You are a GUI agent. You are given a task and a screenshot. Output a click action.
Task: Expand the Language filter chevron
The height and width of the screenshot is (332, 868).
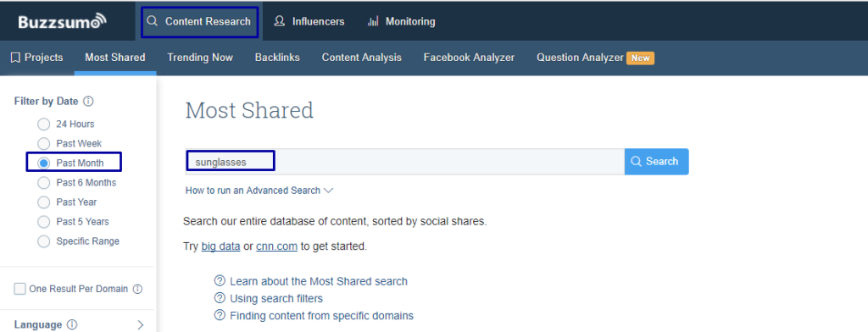(141, 325)
